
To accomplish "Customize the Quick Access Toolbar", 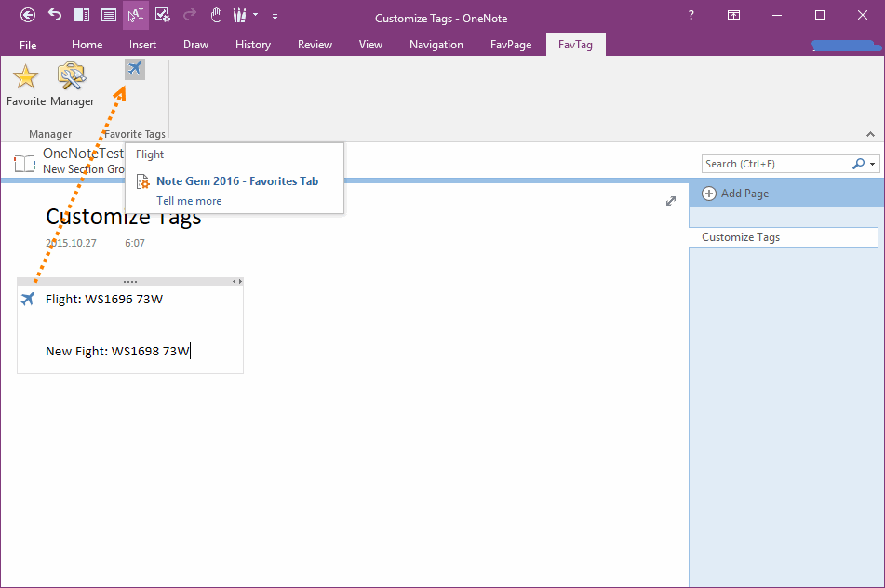I will pos(275,17).
